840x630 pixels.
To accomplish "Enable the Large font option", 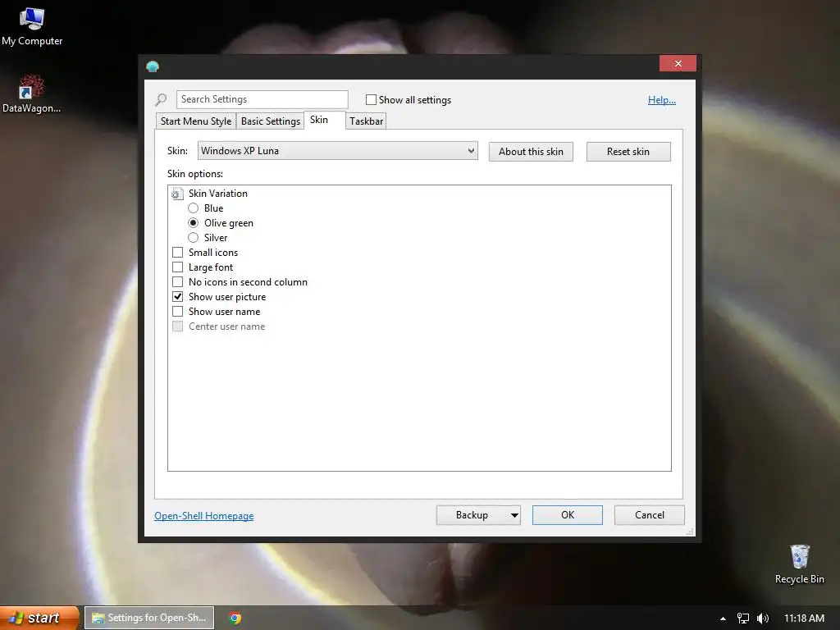I will pos(178,267).
